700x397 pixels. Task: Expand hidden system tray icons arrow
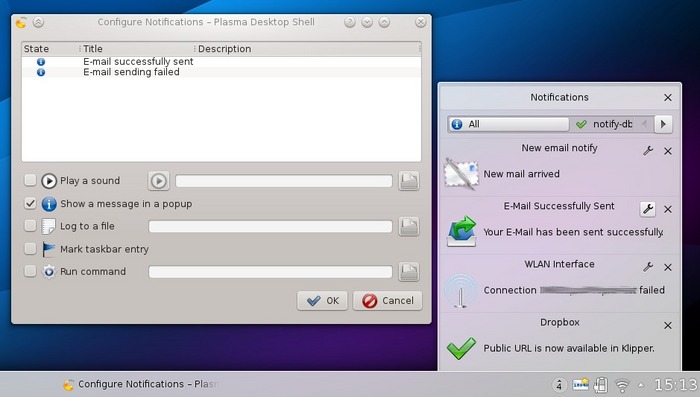point(641,384)
